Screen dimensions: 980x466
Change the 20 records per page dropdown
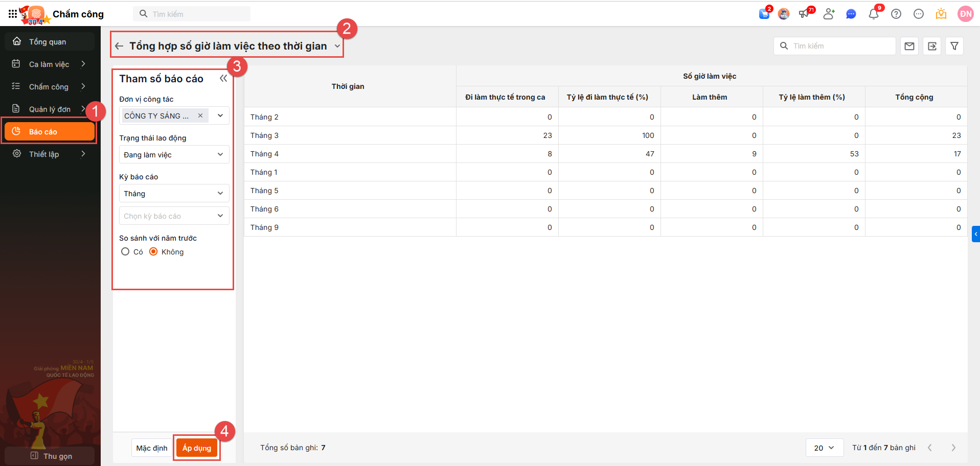824,448
